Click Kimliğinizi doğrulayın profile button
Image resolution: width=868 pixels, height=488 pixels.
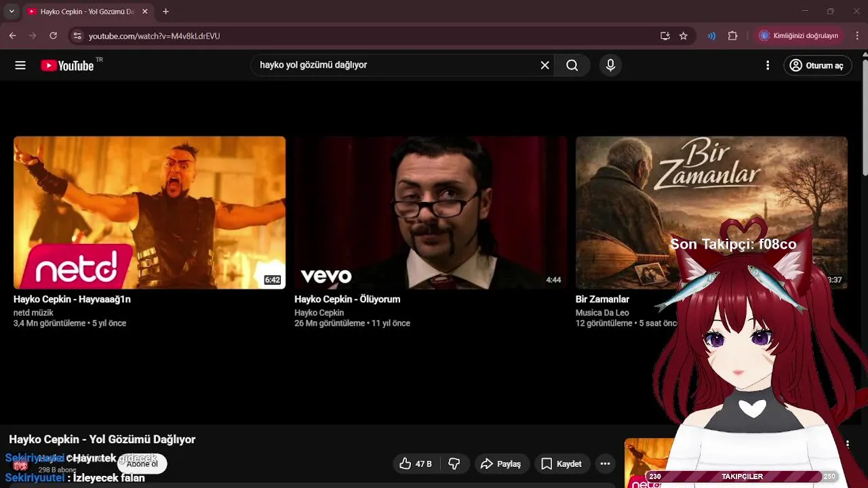(799, 36)
